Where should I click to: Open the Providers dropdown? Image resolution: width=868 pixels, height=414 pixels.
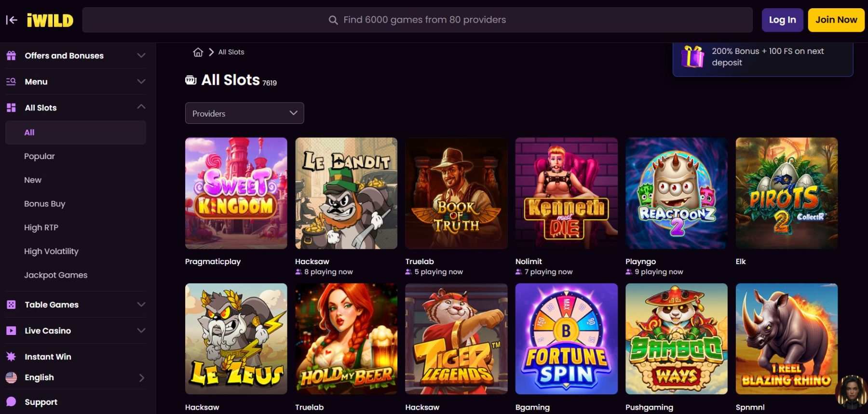tap(244, 113)
